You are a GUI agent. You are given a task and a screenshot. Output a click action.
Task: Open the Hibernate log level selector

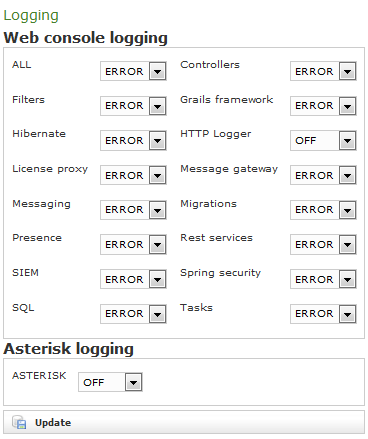click(133, 140)
